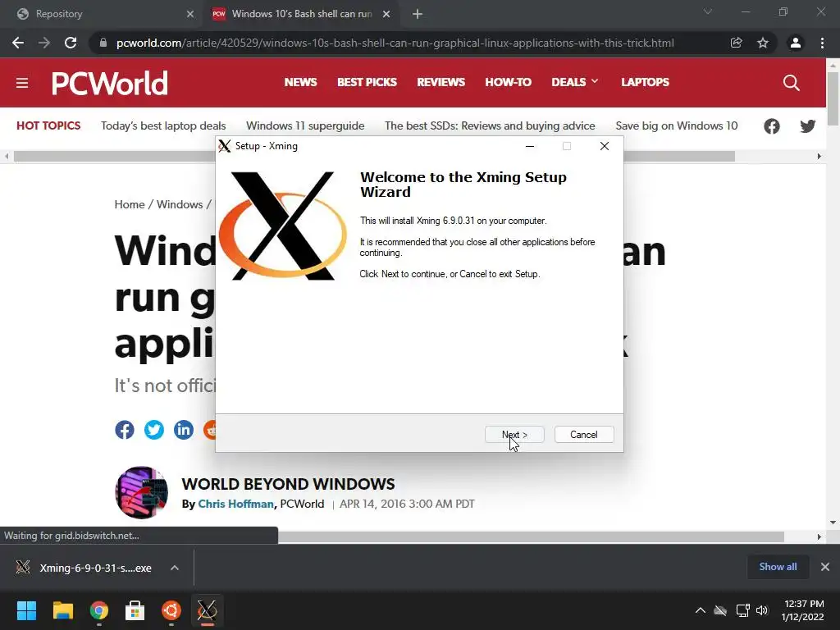Open the BEST PICKS section
Screen dimensions: 840x630
click(x=367, y=82)
